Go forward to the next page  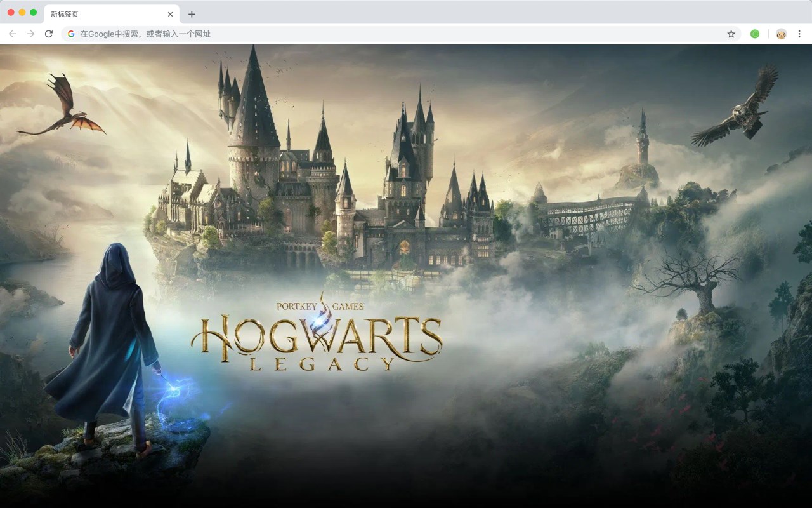pos(30,34)
